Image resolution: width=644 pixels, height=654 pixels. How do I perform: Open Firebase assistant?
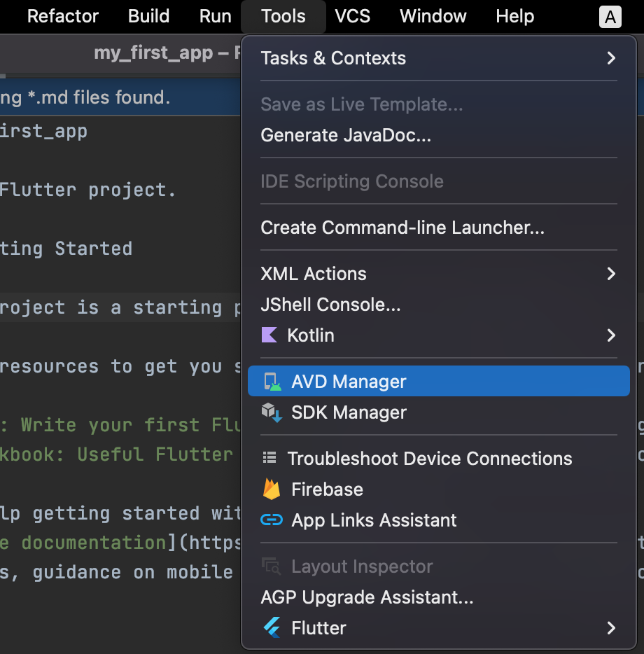tap(439, 489)
